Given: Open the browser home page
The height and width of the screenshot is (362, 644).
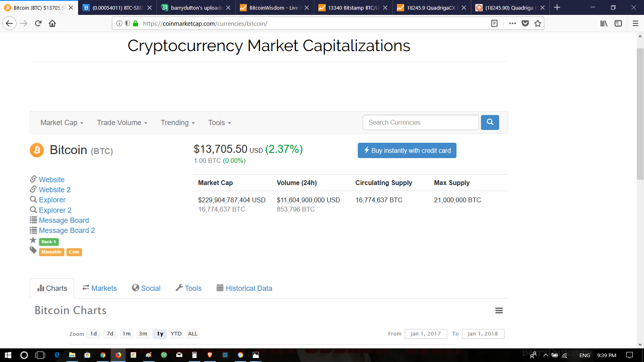Looking at the screenshot, I should click(x=52, y=23).
